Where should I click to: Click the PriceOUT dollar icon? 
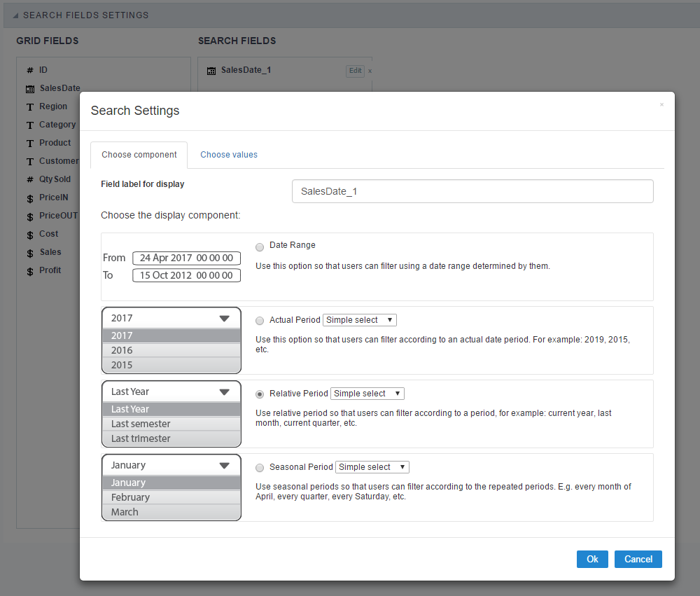tap(30, 216)
